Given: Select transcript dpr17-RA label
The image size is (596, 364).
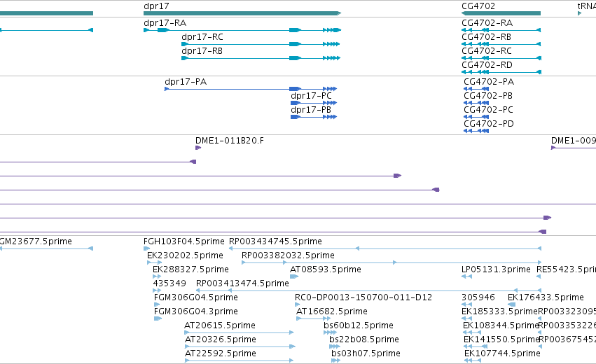Looking at the screenshot, I should [165, 23].
